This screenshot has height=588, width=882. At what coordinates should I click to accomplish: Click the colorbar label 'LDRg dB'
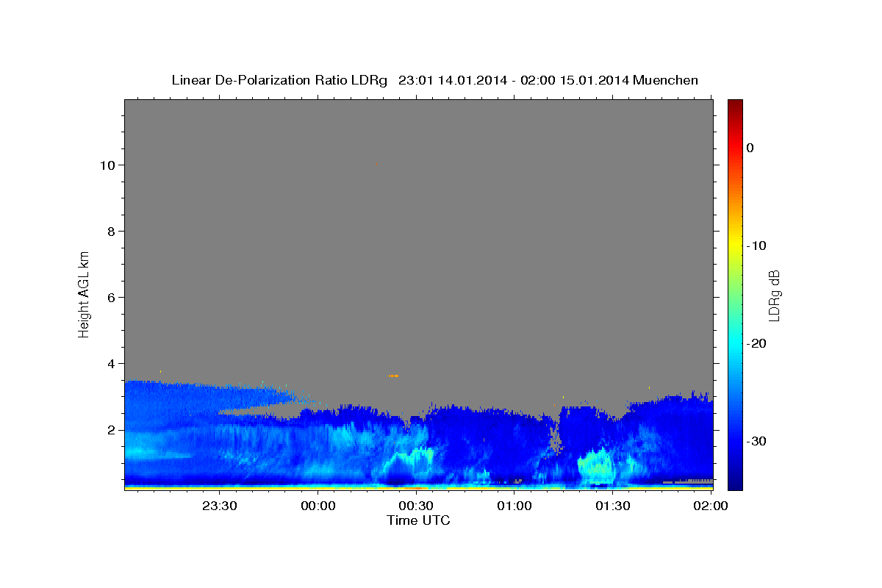(x=774, y=295)
